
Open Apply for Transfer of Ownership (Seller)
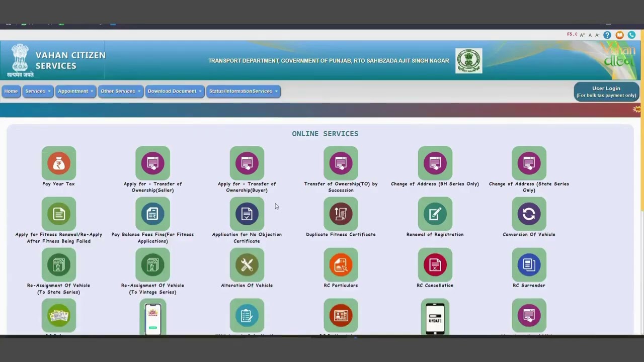(x=152, y=163)
